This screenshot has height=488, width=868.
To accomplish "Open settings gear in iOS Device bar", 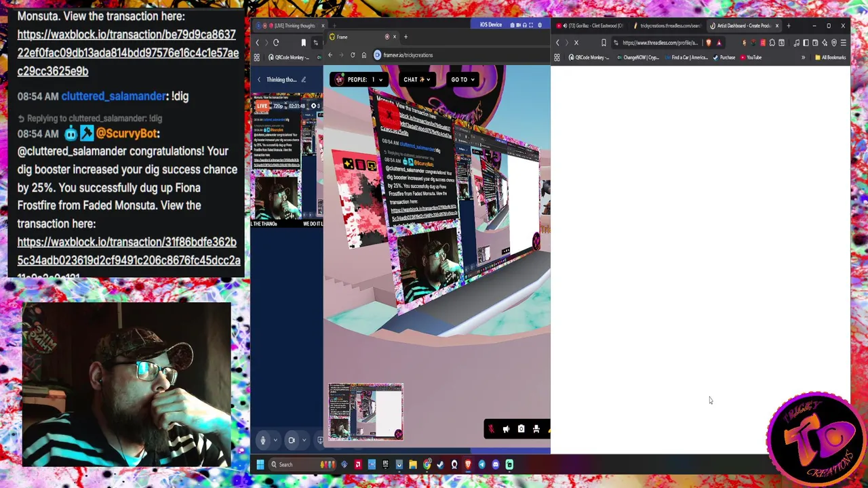I will (540, 25).
